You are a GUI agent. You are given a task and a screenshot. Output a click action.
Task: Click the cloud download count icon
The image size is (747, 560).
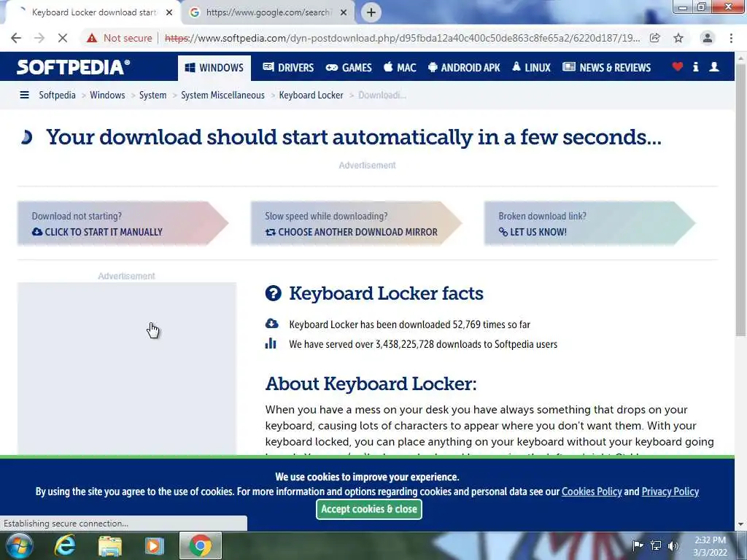pos(271,324)
